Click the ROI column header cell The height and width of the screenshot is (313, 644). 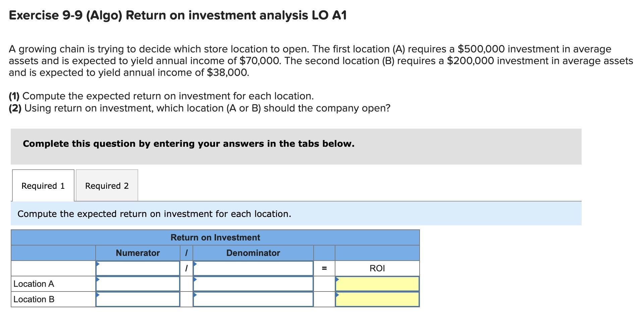[377, 268]
